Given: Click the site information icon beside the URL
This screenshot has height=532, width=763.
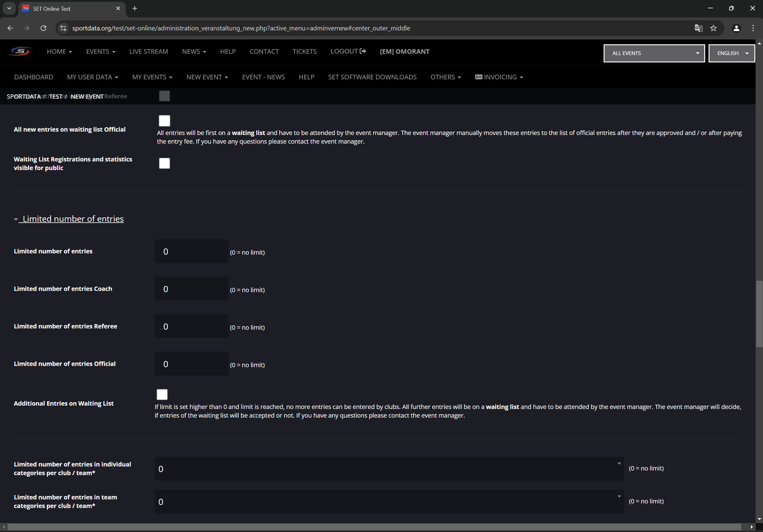Looking at the screenshot, I should click(x=63, y=28).
